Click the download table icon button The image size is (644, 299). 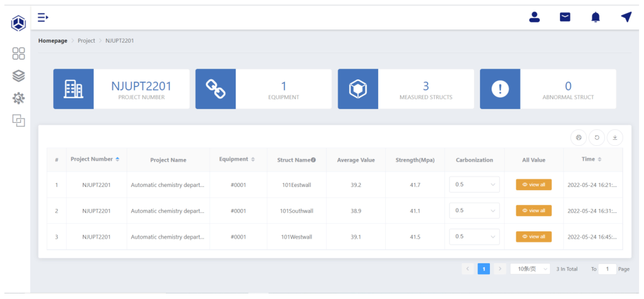615,137
